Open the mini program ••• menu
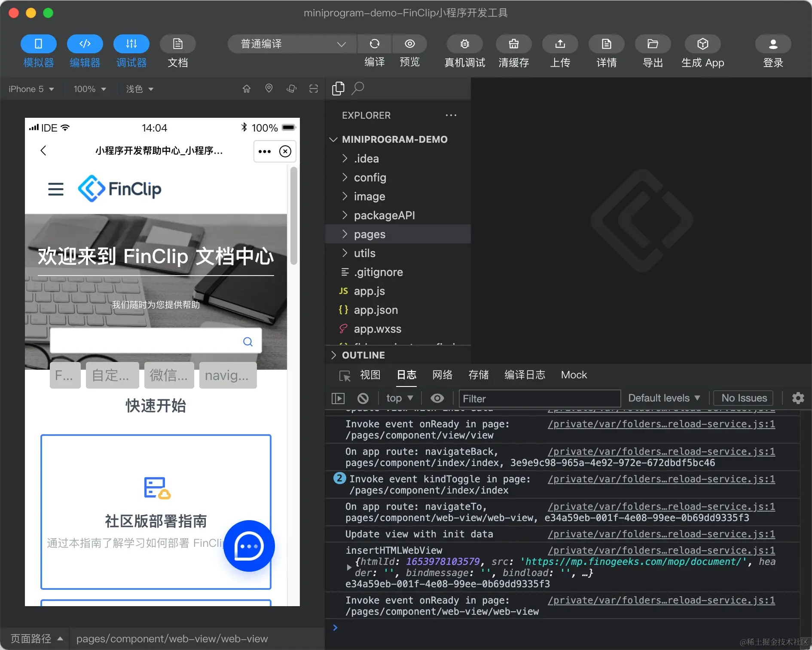This screenshot has width=812, height=650. tap(265, 151)
